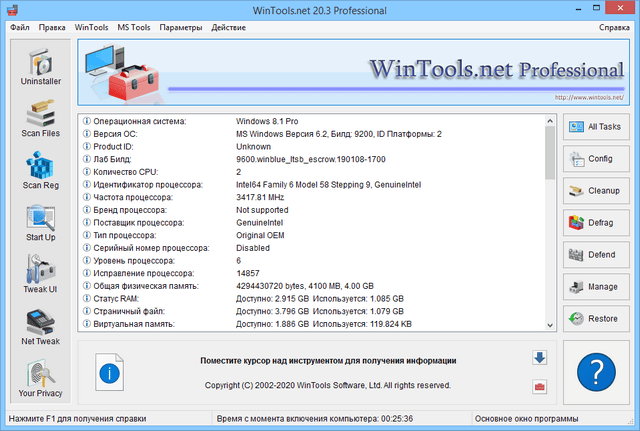Click the Defrag button

595,223
